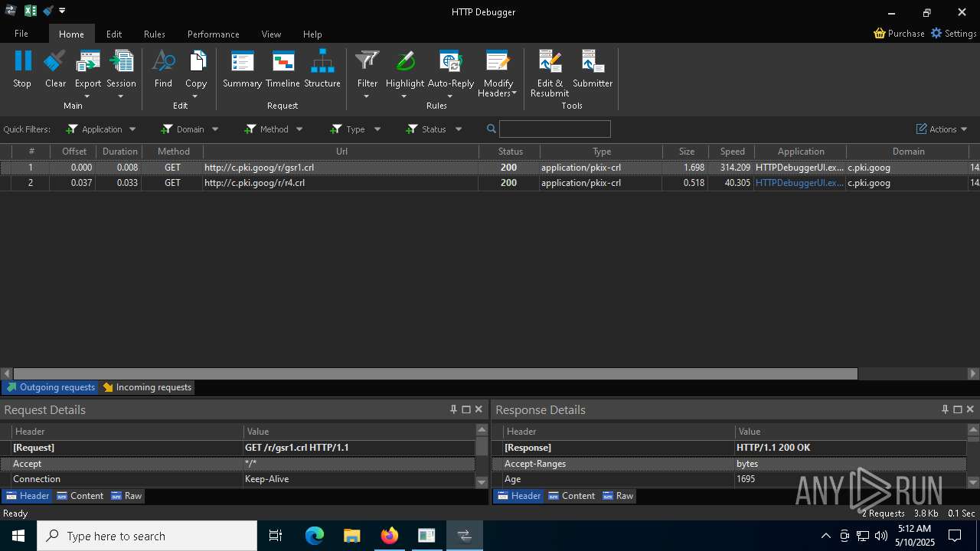Stop capturing with the Stop icon
This screenshot has height=551, width=980.
[x=22, y=69]
